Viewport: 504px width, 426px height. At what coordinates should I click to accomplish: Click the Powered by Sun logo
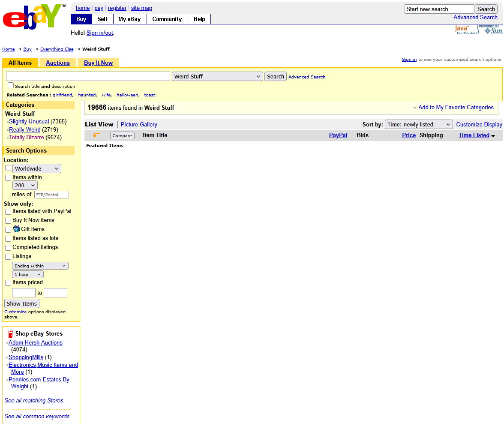click(490, 30)
